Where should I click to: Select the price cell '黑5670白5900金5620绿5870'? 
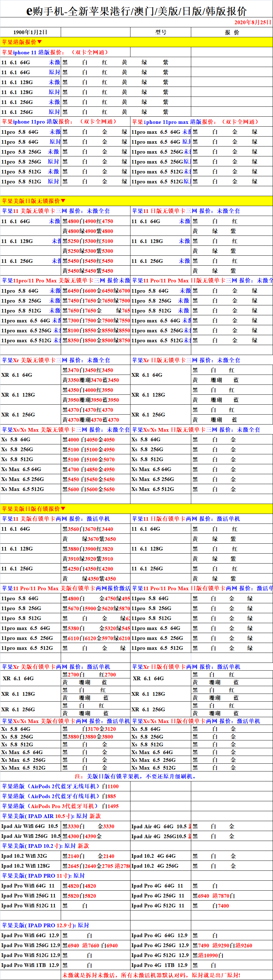[x=96, y=608]
